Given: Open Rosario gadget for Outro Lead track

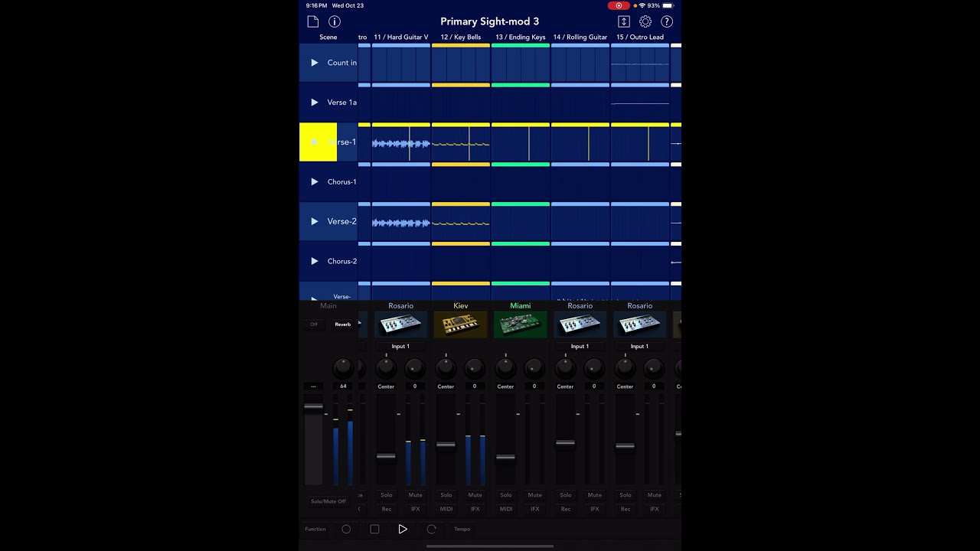Looking at the screenshot, I should [x=640, y=324].
